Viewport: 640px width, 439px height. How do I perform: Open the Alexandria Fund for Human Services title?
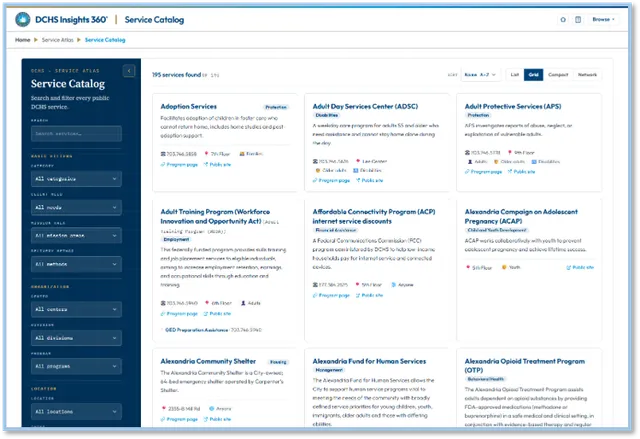369,361
